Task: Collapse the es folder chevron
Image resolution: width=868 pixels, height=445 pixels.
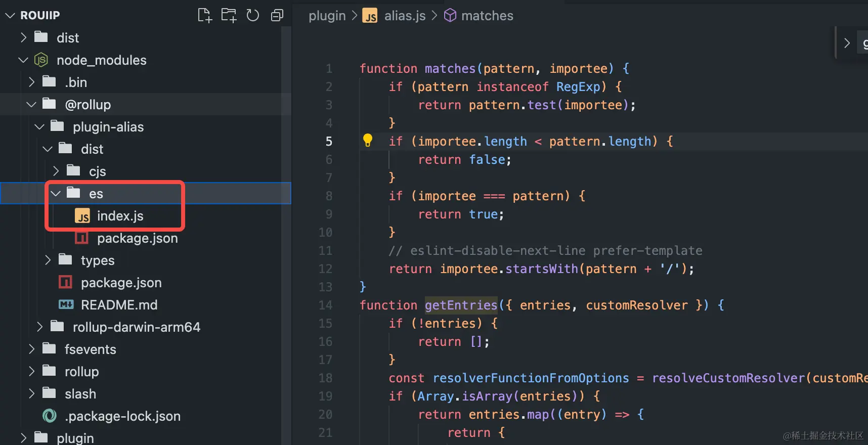Action: point(56,194)
